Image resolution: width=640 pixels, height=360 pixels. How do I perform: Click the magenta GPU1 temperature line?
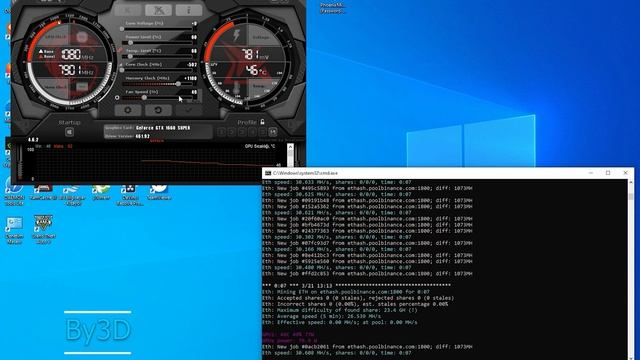coord(288,334)
